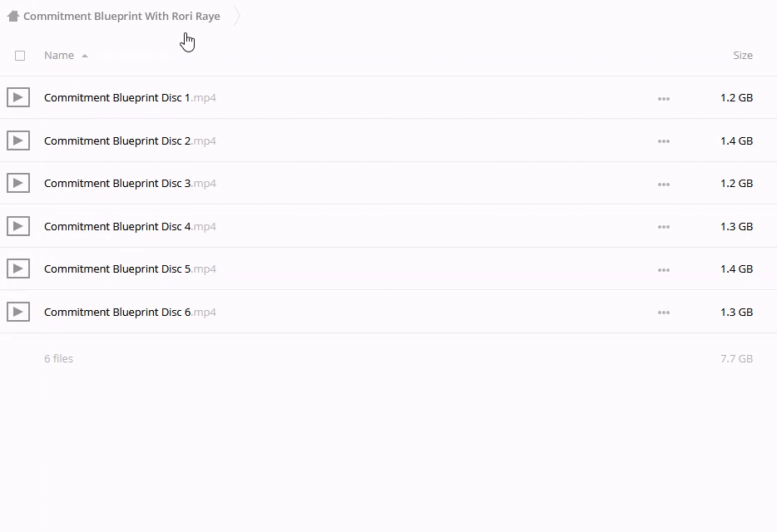Sort files by Size column

click(x=742, y=56)
